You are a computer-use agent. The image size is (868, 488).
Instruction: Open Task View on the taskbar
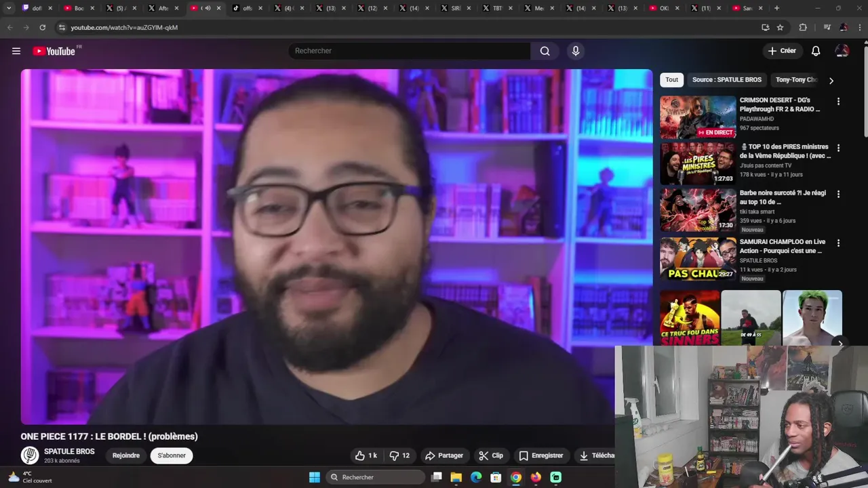tap(437, 477)
